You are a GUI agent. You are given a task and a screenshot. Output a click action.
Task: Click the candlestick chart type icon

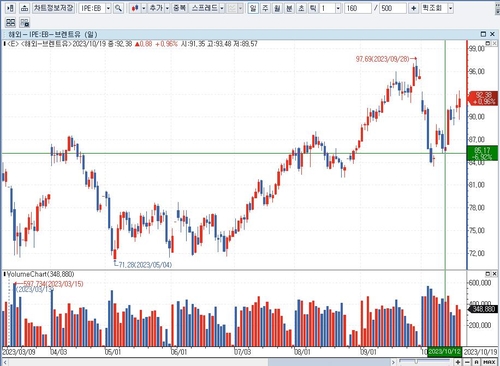coord(135,8)
